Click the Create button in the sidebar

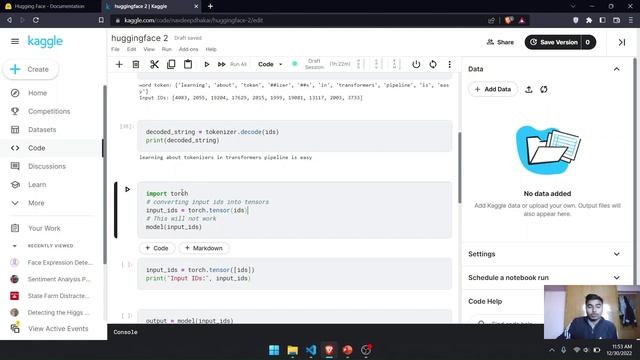[31, 69]
